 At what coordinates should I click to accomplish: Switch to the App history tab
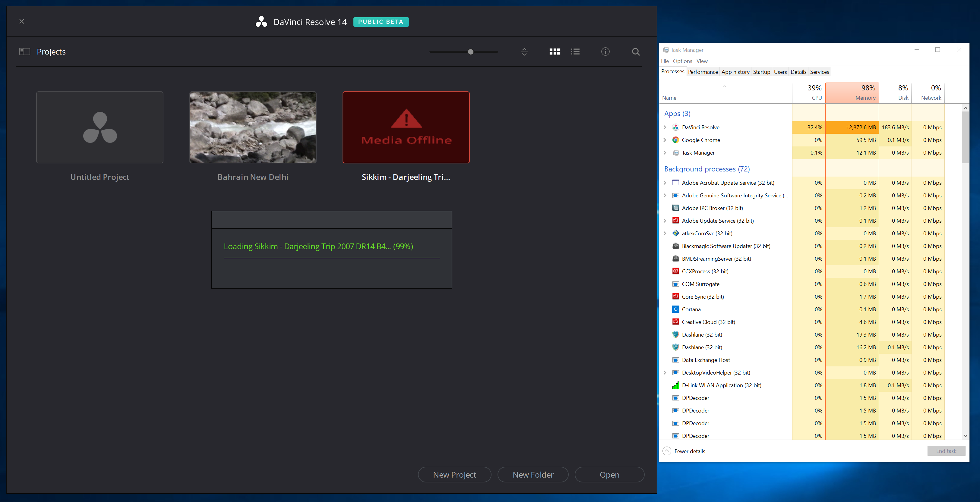tap(735, 72)
